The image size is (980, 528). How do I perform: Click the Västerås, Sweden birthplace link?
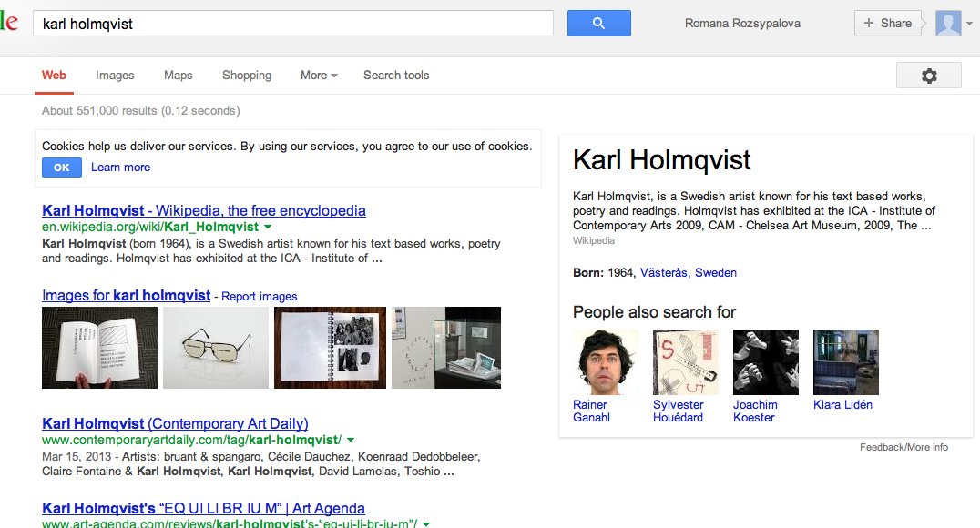click(x=689, y=272)
